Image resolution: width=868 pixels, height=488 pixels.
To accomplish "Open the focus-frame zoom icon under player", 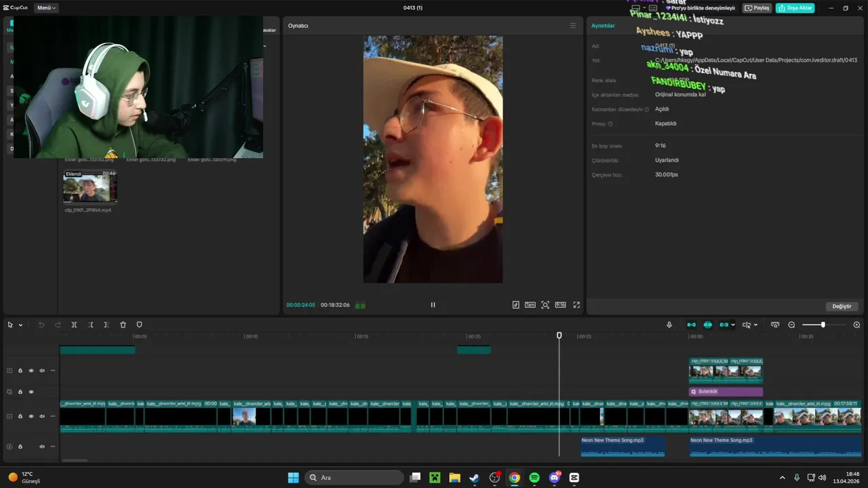I will (x=545, y=305).
